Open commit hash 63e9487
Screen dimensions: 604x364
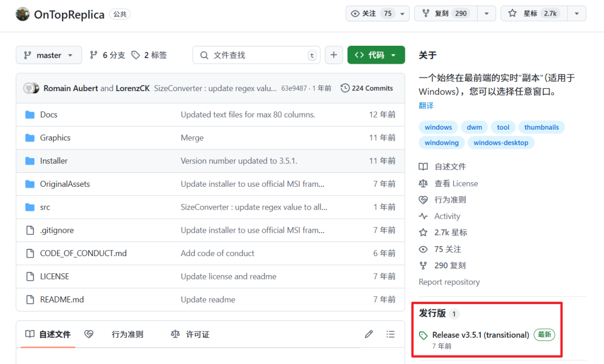pos(294,88)
